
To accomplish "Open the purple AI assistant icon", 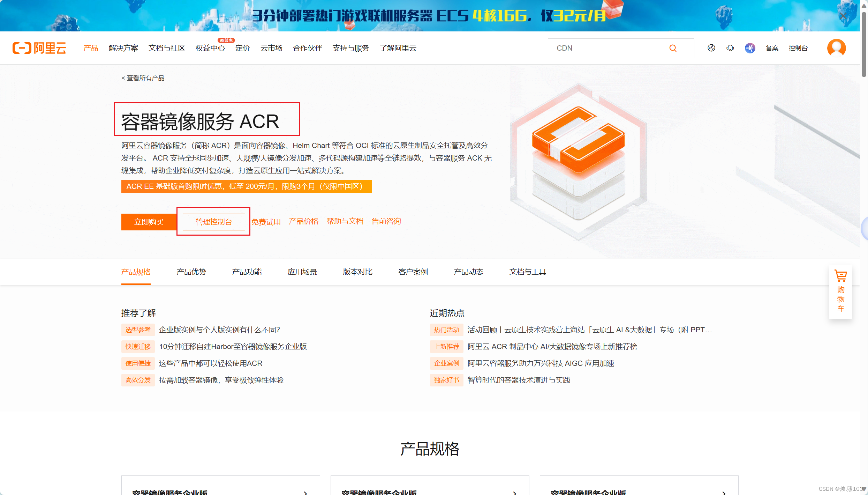I will point(750,48).
